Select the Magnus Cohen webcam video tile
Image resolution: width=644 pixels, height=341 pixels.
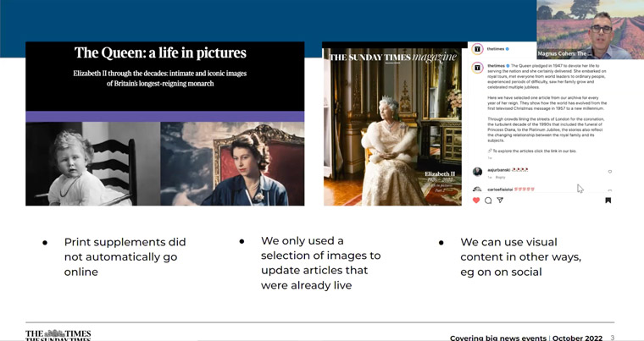(x=591, y=30)
